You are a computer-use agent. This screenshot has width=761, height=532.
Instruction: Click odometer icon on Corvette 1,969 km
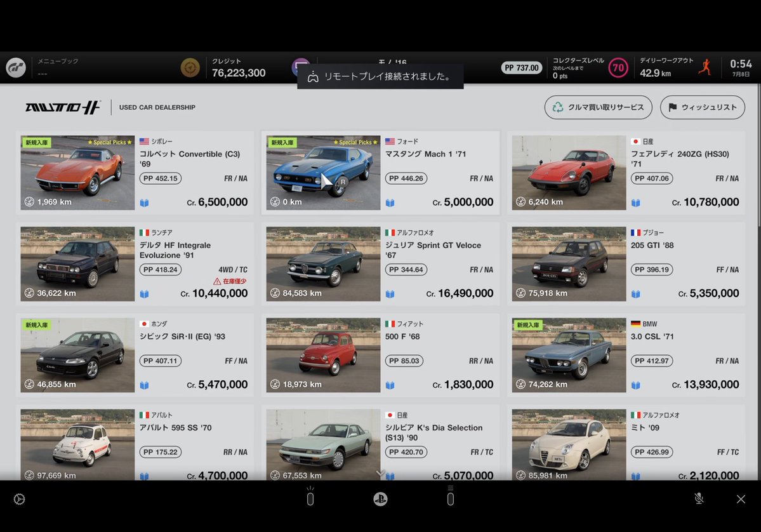point(29,201)
